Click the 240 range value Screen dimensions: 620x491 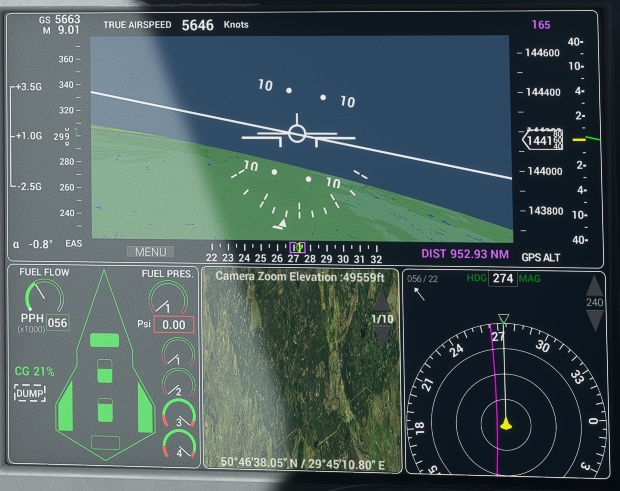[594, 303]
